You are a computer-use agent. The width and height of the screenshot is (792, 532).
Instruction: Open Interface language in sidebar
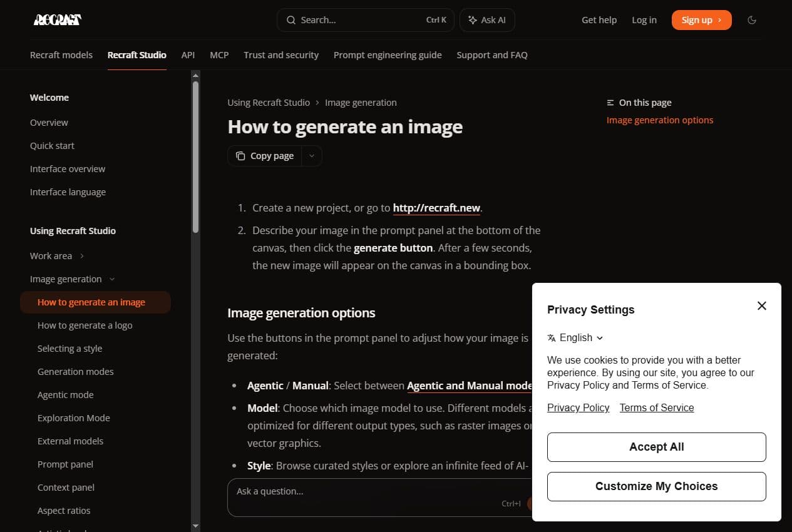[x=68, y=192]
